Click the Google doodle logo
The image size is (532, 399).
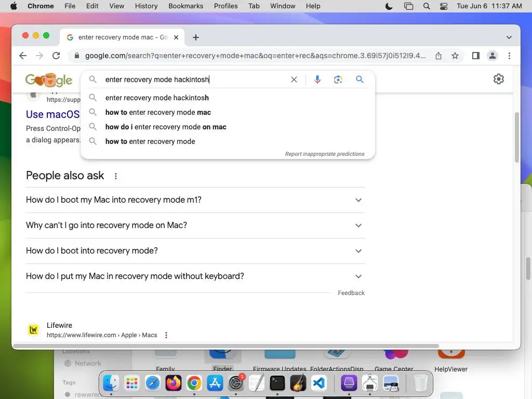click(49, 80)
